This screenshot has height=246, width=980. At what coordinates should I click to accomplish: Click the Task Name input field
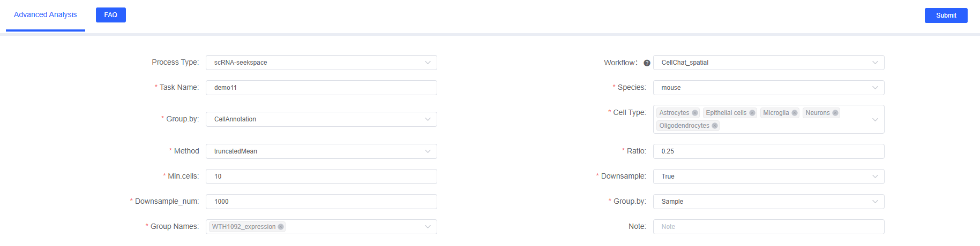(x=321, y=88)
